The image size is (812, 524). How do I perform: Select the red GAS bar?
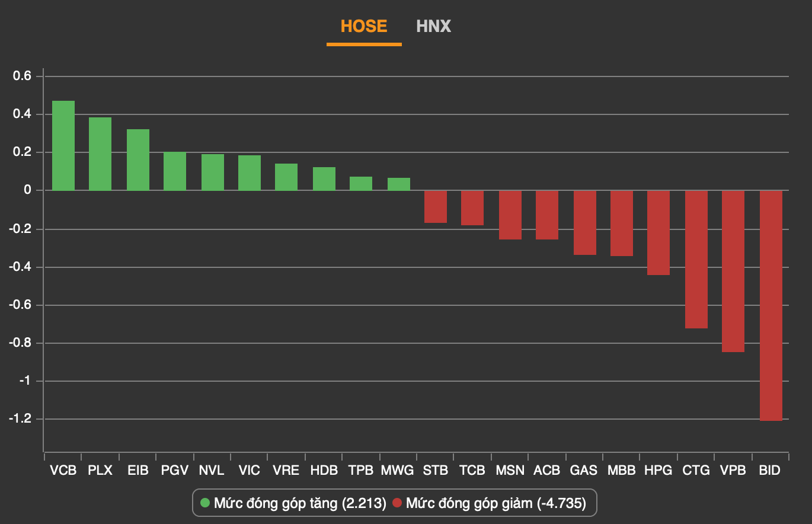click(584, 222)
